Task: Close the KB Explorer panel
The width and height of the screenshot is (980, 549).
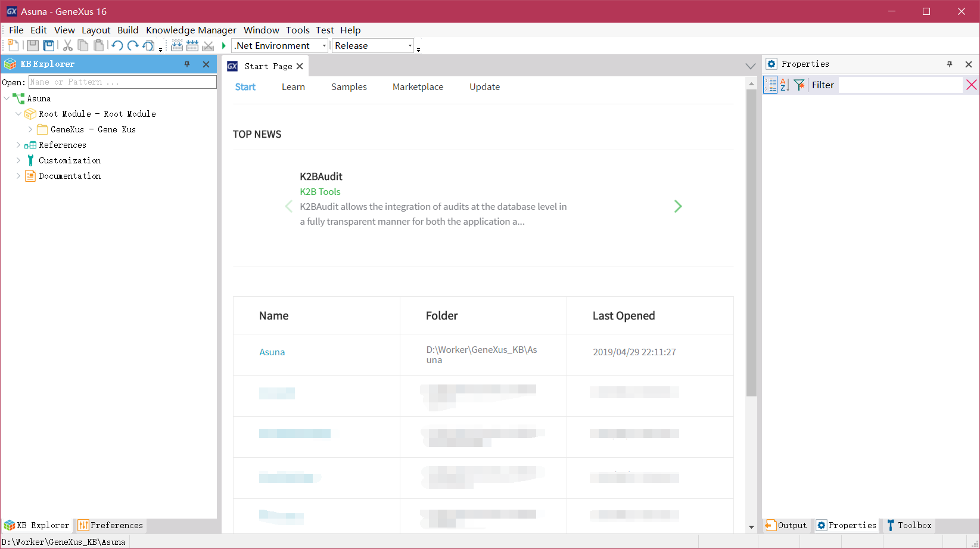Action: tap(206, 64)
